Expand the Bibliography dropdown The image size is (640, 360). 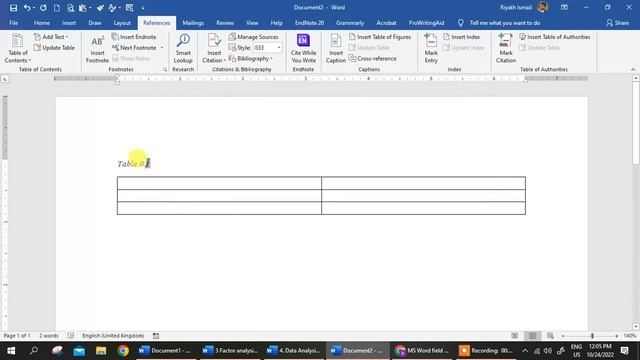pos(271,59)
